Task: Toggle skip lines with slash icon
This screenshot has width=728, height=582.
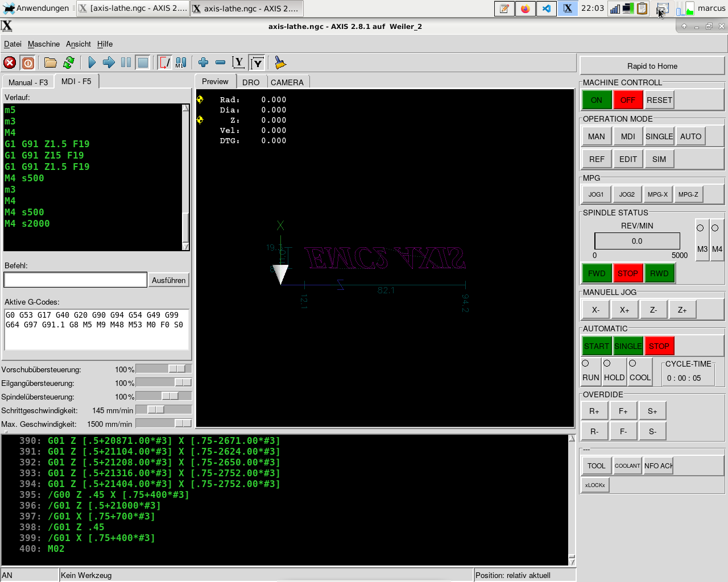Action: click(164, 63)
